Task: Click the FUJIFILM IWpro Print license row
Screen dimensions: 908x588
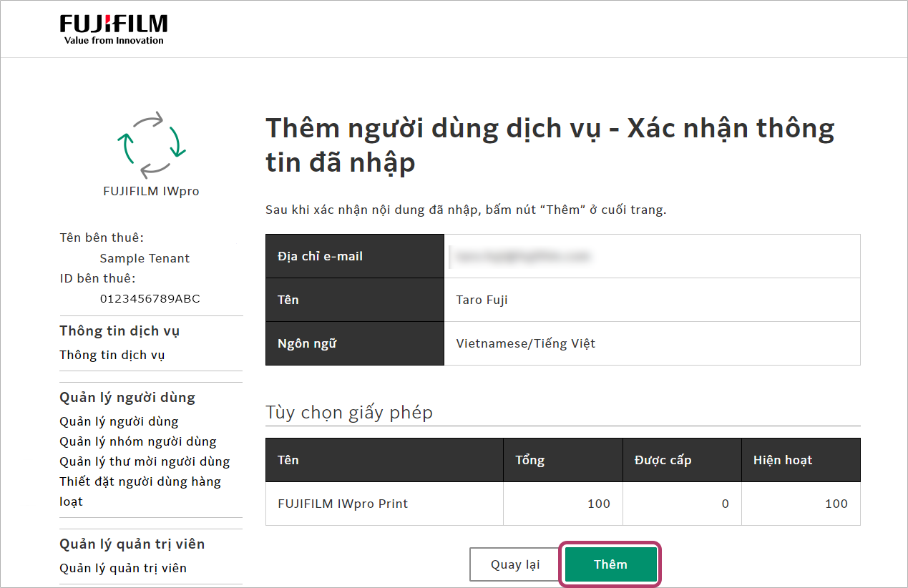Action: pos(563,504)
